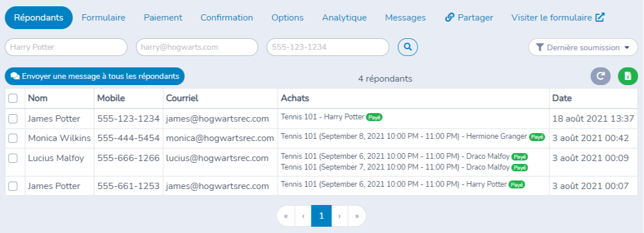Screen dimensions: 644x233
Task: Click the email search field harry@hogwarts.com
Action: 197,47
